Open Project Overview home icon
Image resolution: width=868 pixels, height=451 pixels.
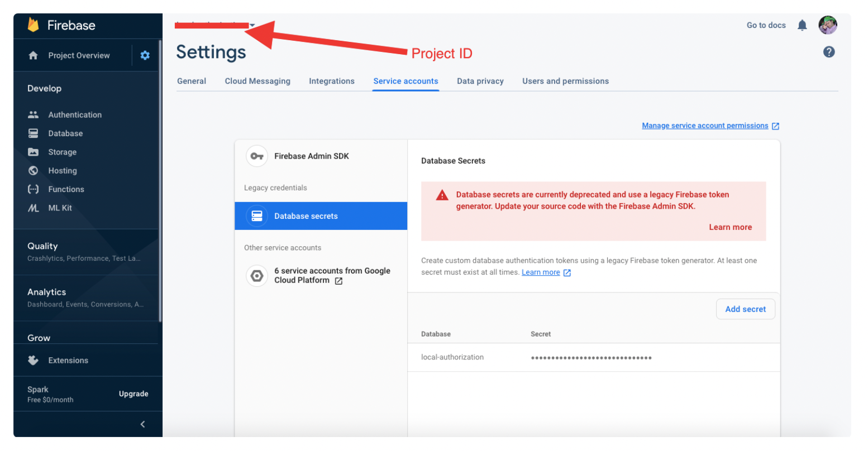tap(33, 55)
